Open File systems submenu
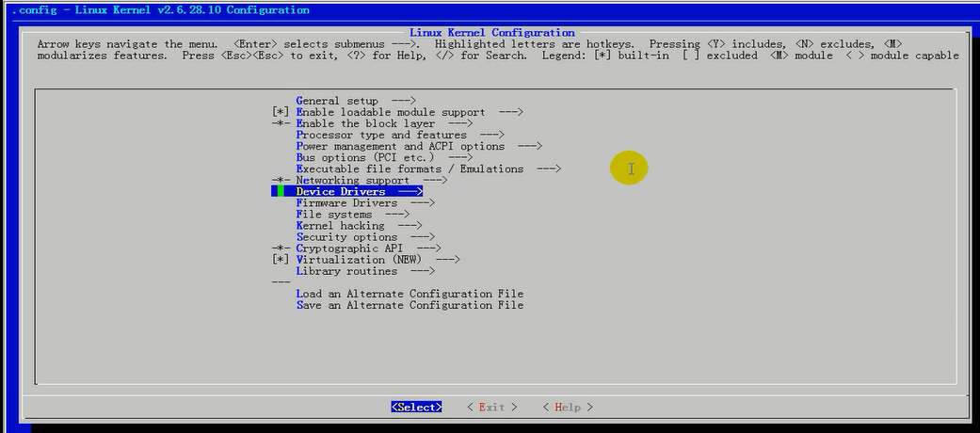Image resolution: width=980 pixels, height=433 pixels. point(352,215)
